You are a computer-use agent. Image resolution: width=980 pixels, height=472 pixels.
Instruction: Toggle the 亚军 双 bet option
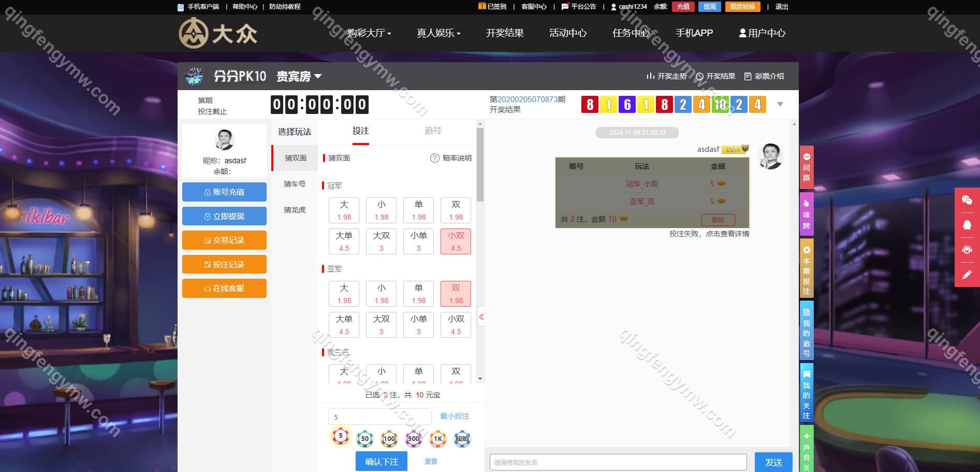(x=456, y=293)
